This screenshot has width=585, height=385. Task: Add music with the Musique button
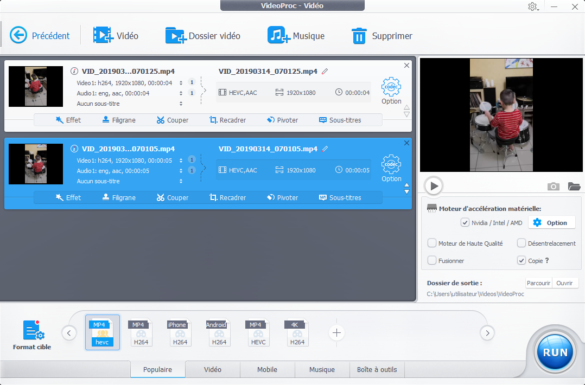296,36
